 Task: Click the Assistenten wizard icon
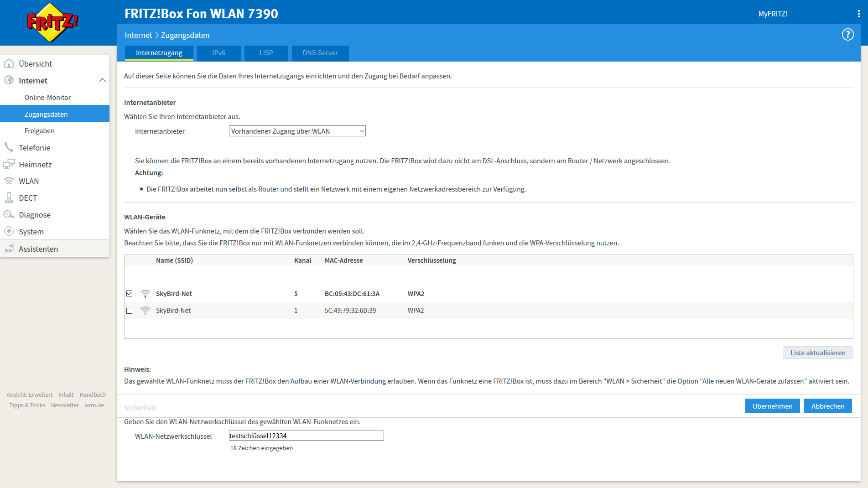pos(9,249)
